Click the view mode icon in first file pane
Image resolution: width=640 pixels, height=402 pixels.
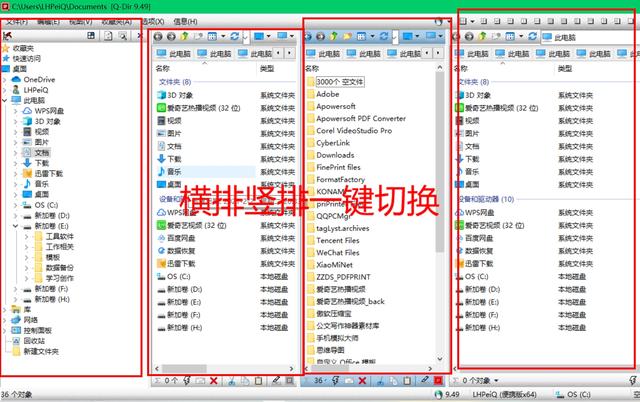[x=212, y=37]
